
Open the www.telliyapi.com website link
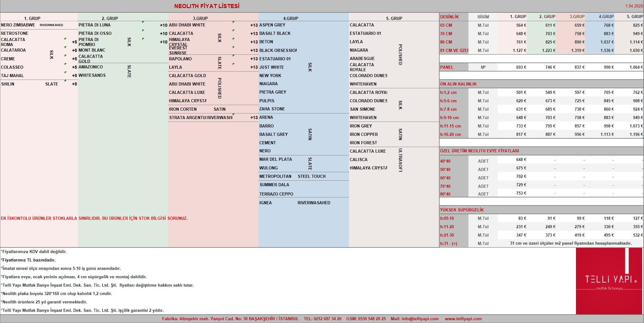tap(463, 319)
